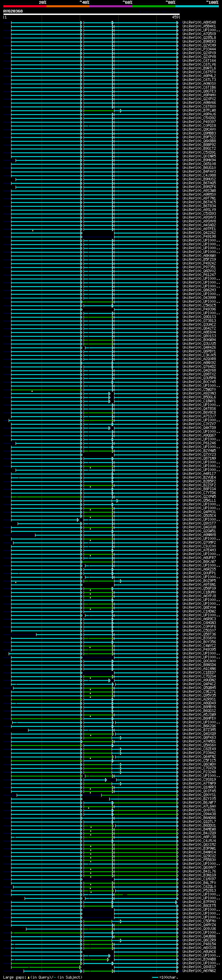Open hit UniRef100_P48154
The height and width of the screenshot is (980, 222).
pos(199,944)
